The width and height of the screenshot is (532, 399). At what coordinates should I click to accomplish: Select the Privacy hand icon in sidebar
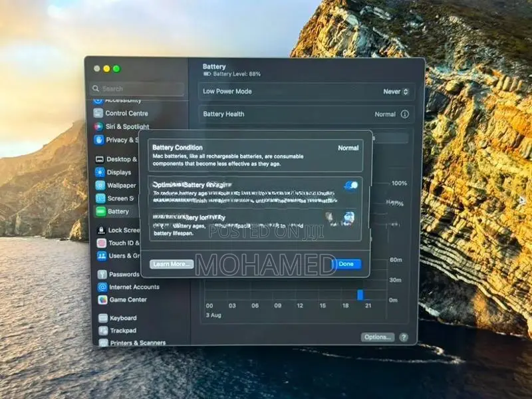tap(98, 140)
